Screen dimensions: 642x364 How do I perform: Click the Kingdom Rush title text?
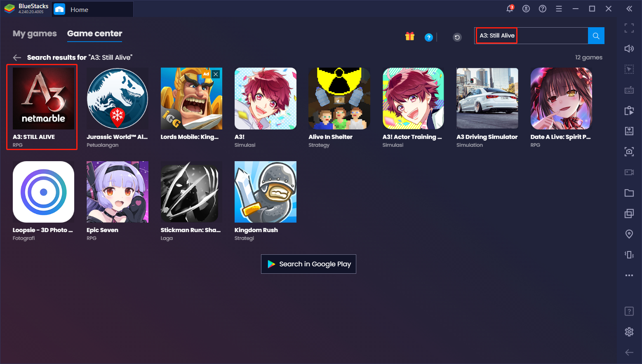point(256,230)
